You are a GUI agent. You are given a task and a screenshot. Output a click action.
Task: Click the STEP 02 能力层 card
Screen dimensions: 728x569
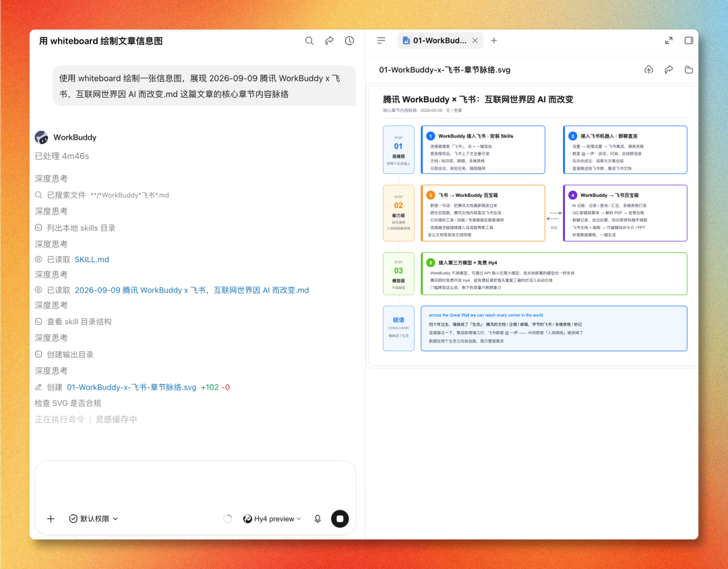pos(398,213)
